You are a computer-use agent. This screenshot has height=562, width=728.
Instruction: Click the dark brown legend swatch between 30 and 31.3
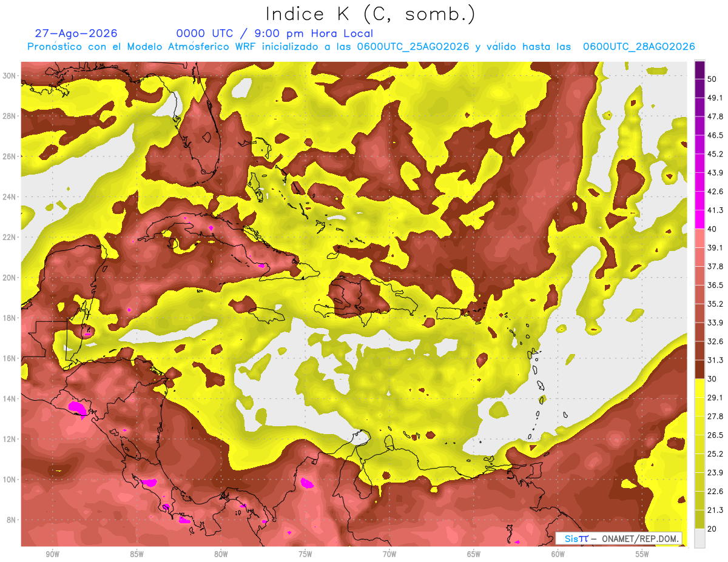coord(699,369)
